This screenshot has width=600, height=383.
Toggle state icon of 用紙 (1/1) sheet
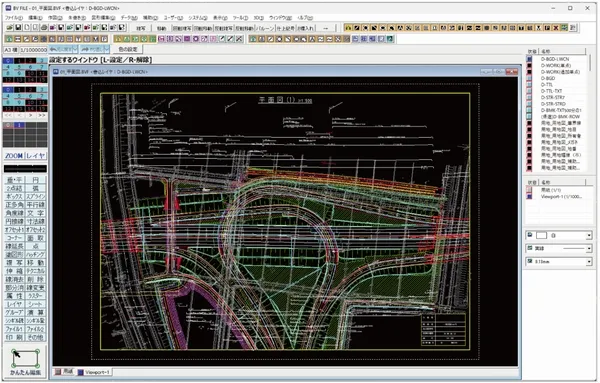point(530,190)
